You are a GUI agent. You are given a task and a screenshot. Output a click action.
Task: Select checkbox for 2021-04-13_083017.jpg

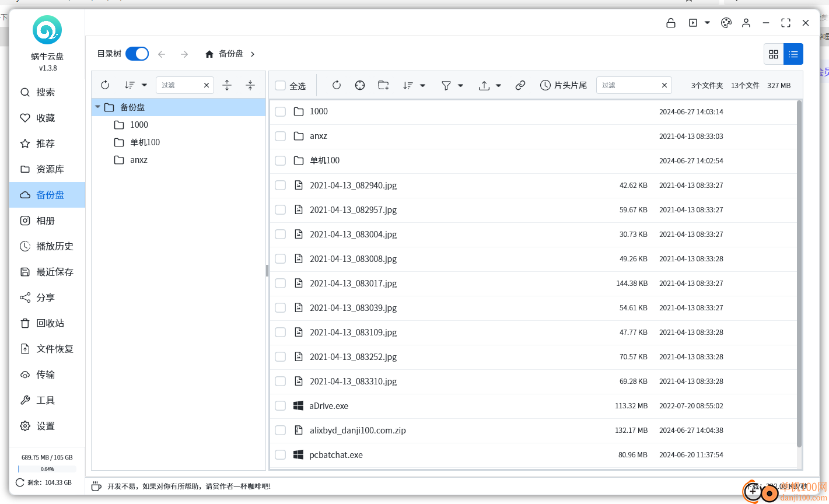coord(281,283)
